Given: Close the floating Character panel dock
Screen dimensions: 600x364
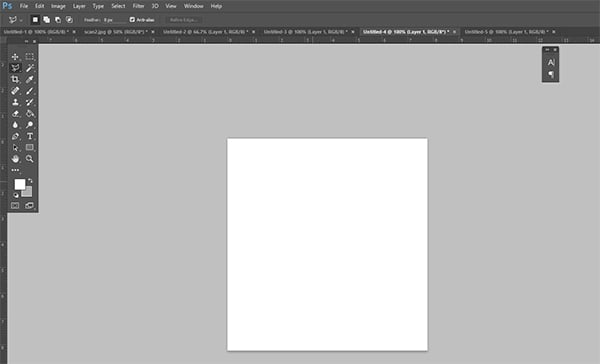Looking at the screenshot, I should click(x=555, y=49).
